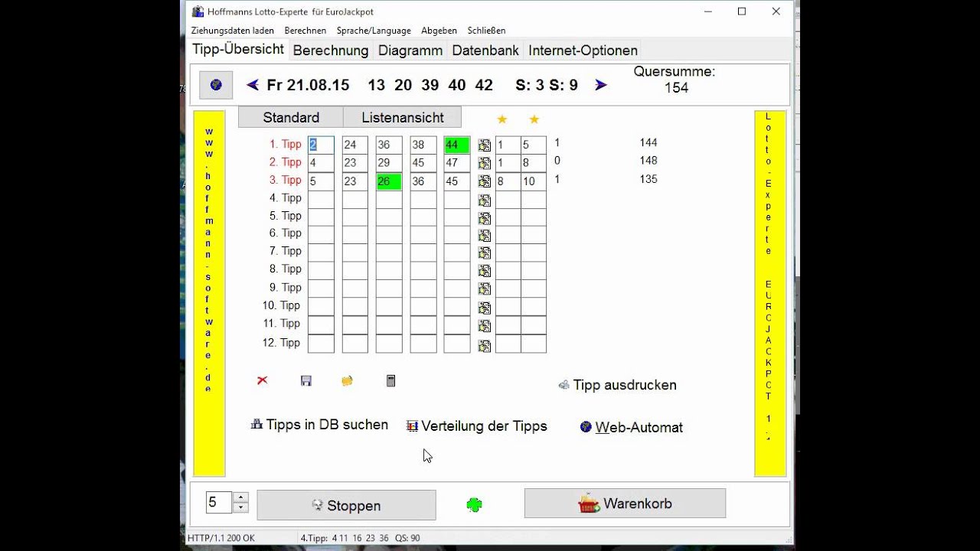Click the yellow www.hoffmann-software.de banner
Viewport: 980px width, 551px height.
[x=209, y=293]
